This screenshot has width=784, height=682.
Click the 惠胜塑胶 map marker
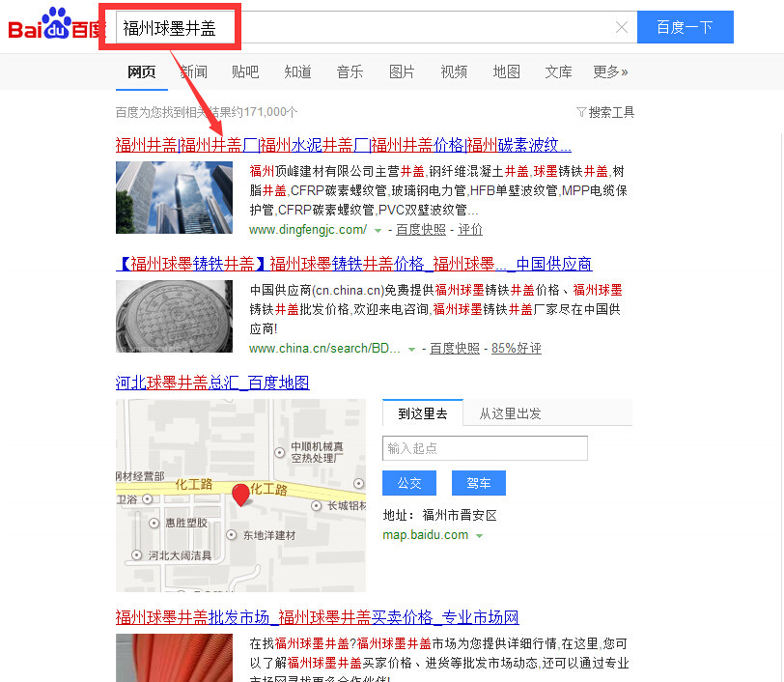coord(154,523)
